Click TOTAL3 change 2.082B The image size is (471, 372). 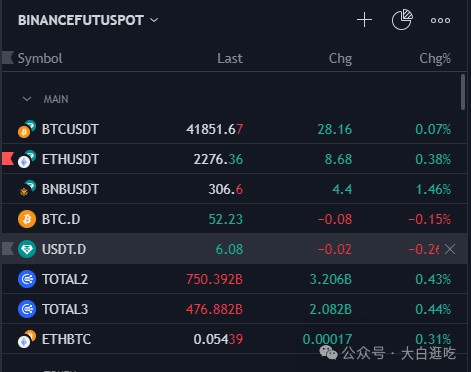[x=331, y=309]
